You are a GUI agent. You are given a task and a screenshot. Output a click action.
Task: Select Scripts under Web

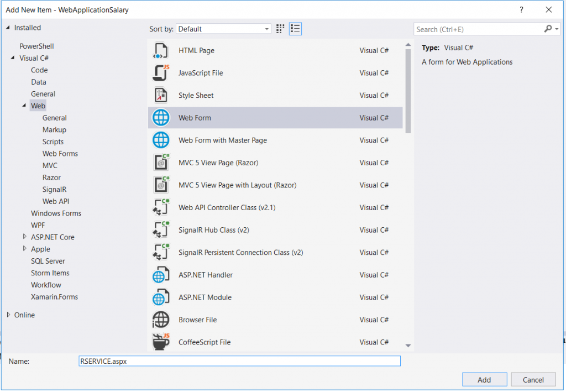pos(53,142)
